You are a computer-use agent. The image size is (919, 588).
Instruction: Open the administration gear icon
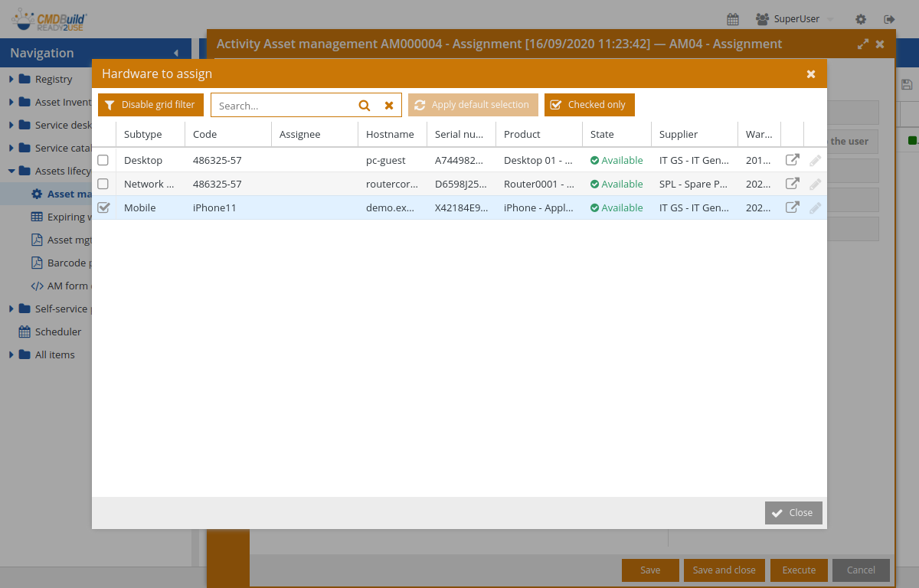[x=861, y=19]
